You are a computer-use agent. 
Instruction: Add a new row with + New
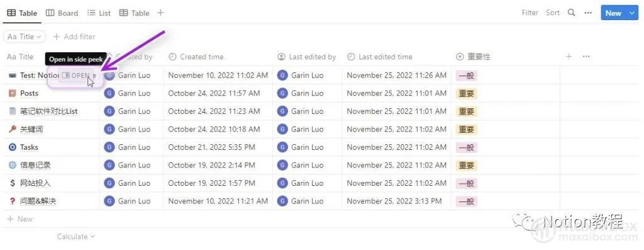point(19,219)
